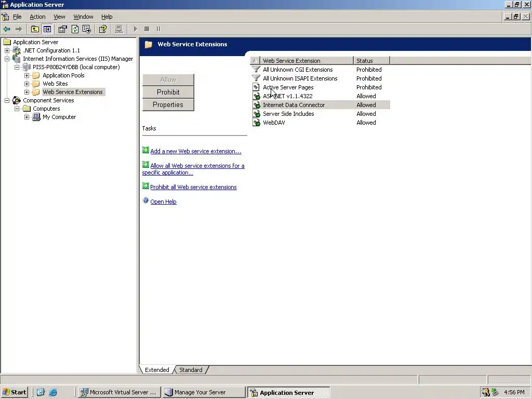Click the MMC icon left of File menu
The height and width of the screenshot is (399, 532).
pyautogui.click(x=5, y=17)
